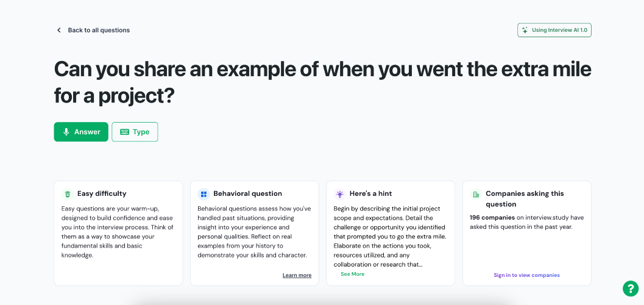Start a voice answer with Answer button
Viewport: 644px width, 305px height.
tap(81, 132)
